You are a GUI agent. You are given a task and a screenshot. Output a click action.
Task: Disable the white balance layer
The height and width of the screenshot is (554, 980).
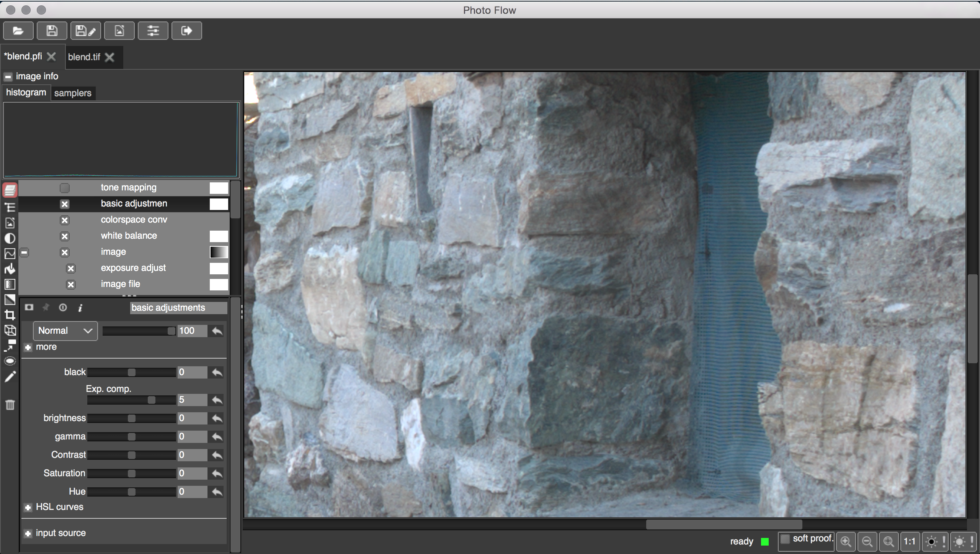[65, 236]
